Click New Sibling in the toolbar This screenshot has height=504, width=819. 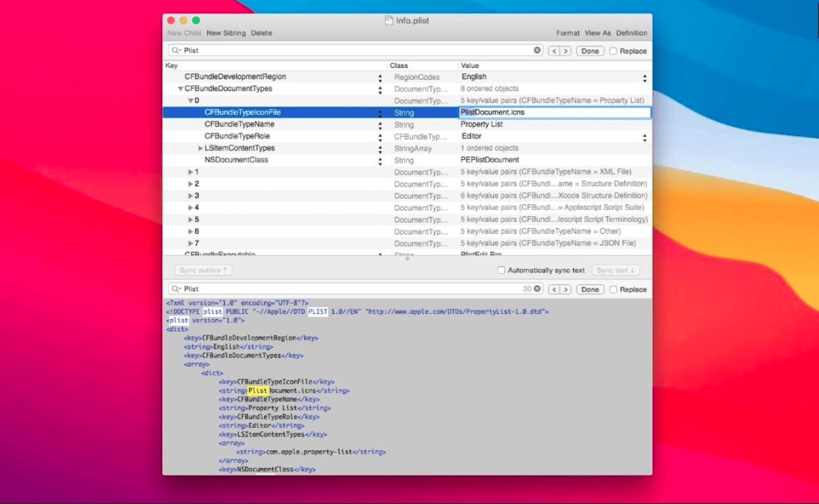point(226,33)
